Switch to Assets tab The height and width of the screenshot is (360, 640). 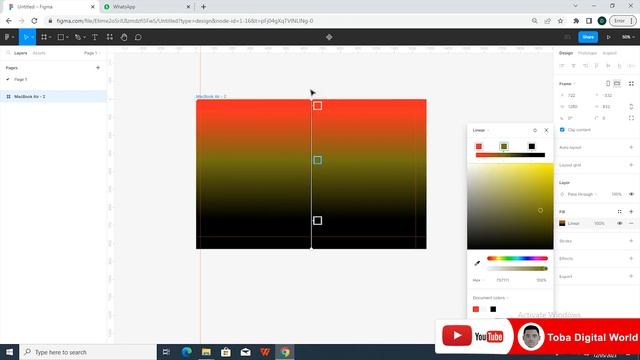coord(39,53)
